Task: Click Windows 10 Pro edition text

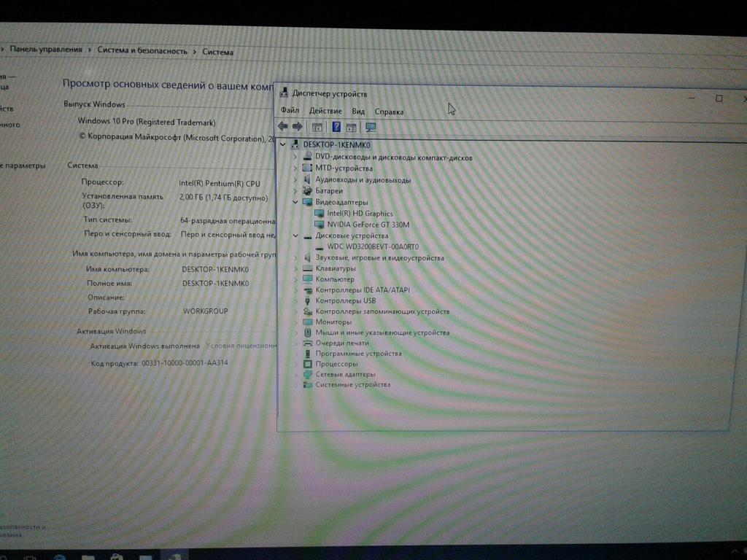Action: point(146,122)
